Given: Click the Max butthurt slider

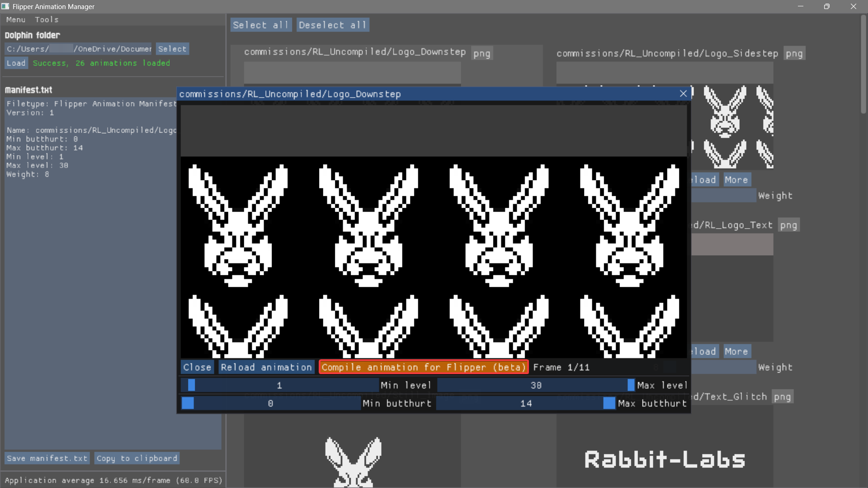Looking at the screenshot, I should 526,404.
